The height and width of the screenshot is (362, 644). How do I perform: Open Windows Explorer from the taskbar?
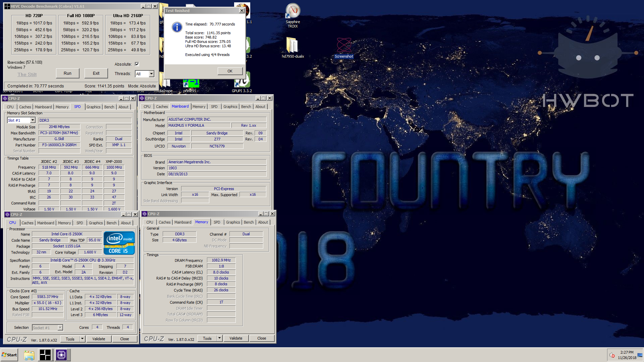(x=29, y=355)
